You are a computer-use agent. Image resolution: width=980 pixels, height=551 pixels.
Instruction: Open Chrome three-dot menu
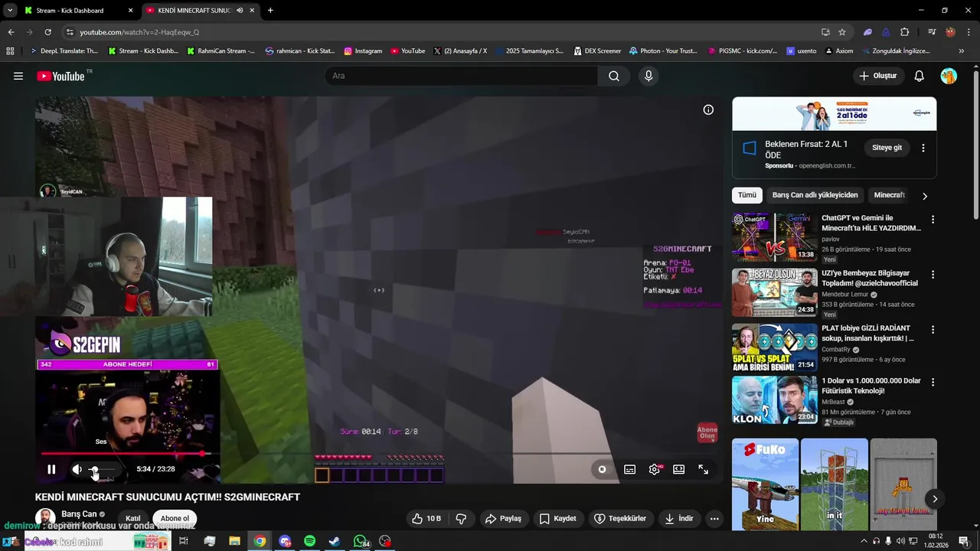coord(969,32)
